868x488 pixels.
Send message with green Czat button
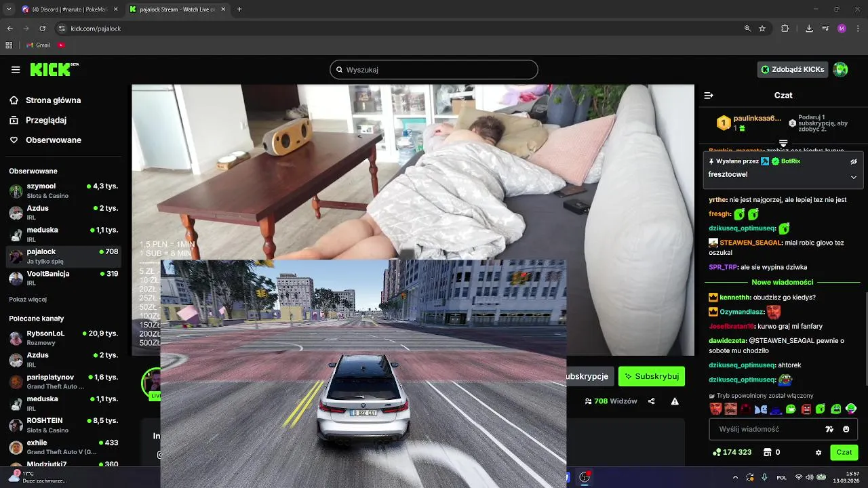pyautogui.click(x=844, y=452)
